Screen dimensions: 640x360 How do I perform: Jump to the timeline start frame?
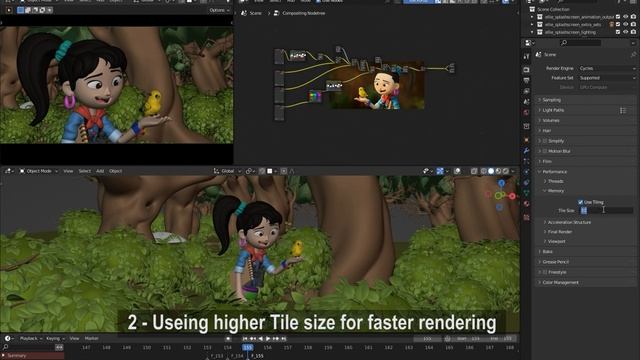coord(245,338)
